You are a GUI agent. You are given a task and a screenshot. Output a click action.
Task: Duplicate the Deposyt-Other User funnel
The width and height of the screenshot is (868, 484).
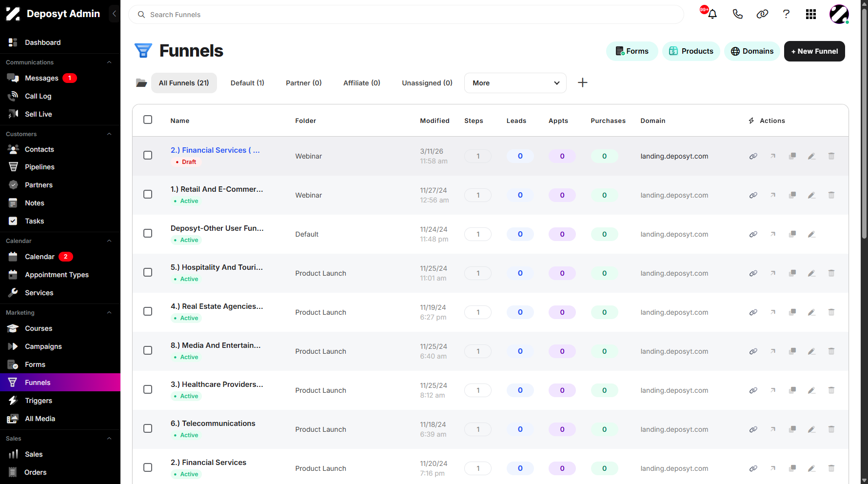tap(792, 234)
